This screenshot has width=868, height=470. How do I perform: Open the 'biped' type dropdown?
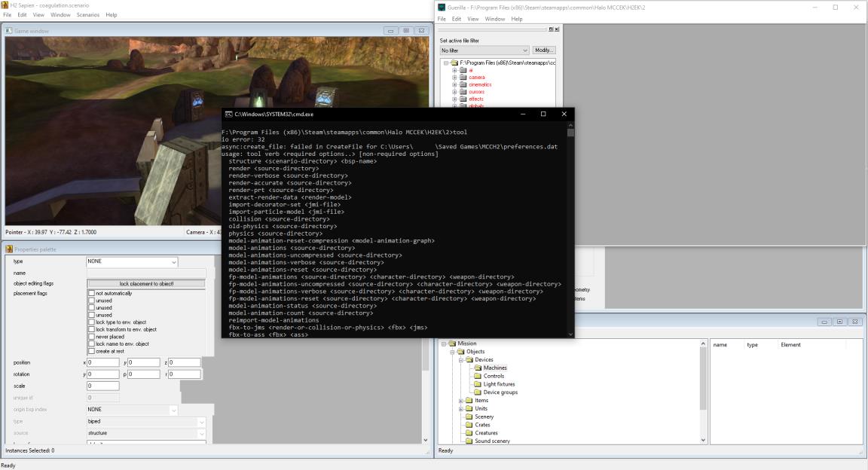pos(201,422)
